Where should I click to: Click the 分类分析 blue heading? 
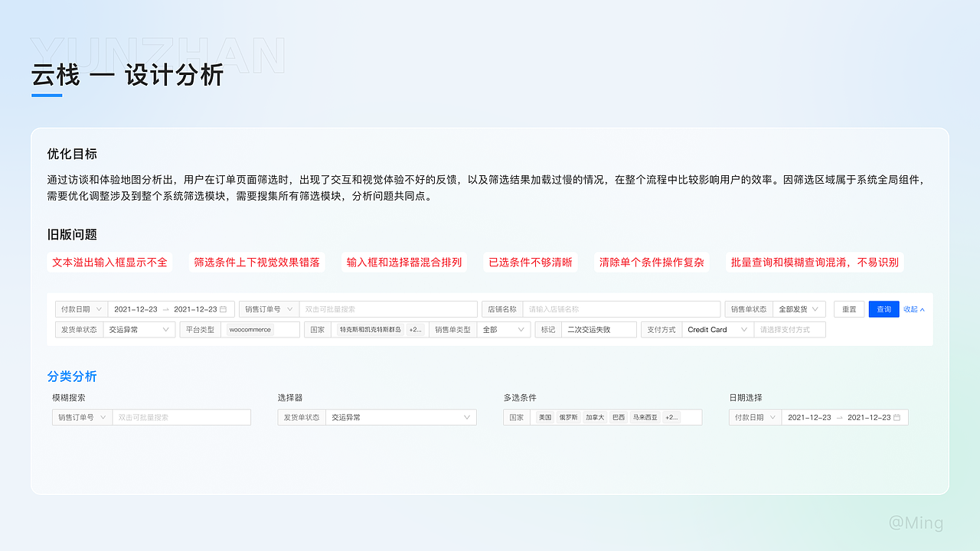click(x=72, y=377)
